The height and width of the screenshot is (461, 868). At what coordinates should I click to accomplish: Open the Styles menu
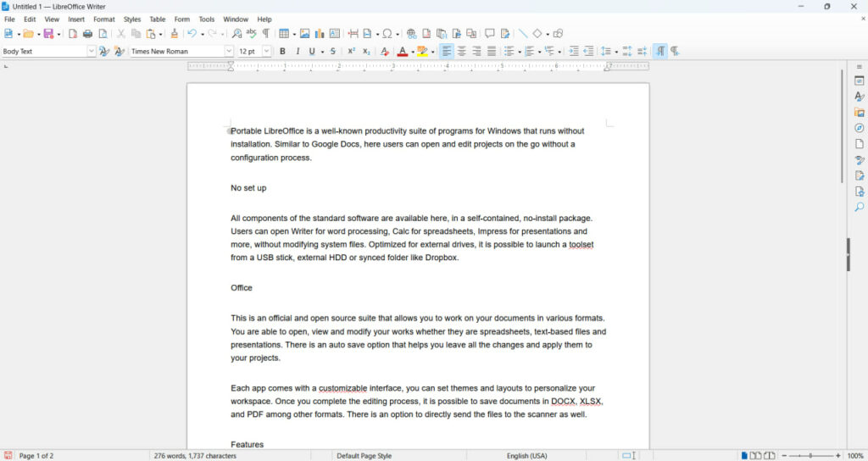(131, 19)
